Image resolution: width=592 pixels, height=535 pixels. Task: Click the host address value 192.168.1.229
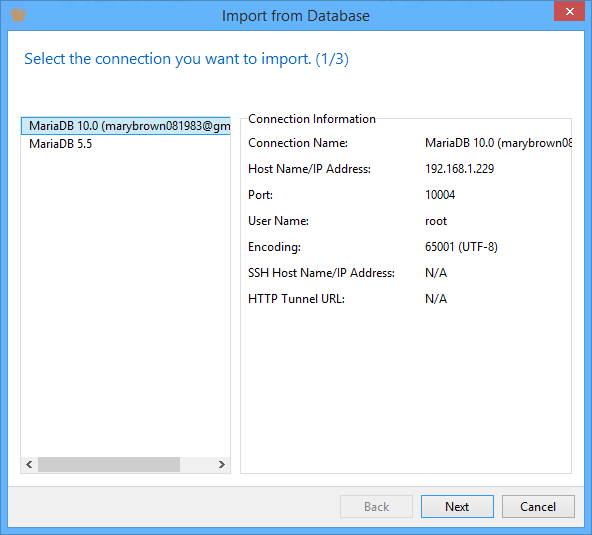[x=459, y=169]
